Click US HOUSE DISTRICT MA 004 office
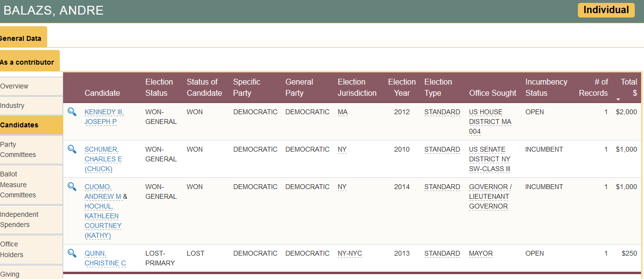The image size is (644, 279). (490, 122)
